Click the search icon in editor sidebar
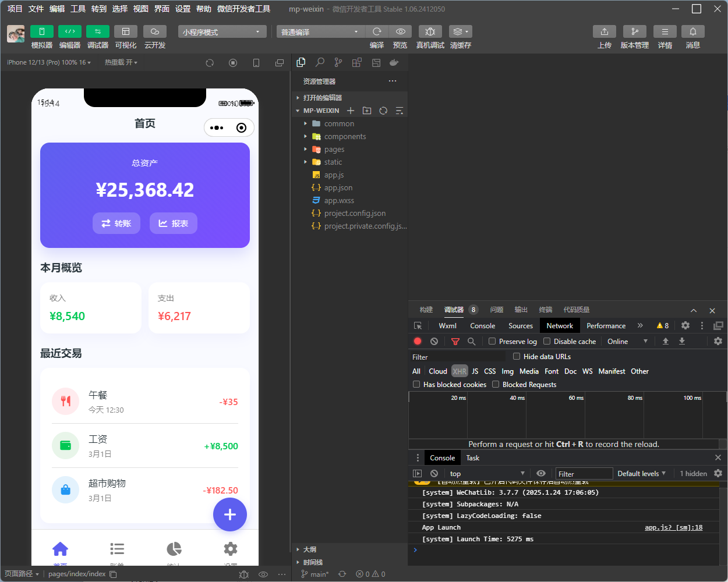 320,62
